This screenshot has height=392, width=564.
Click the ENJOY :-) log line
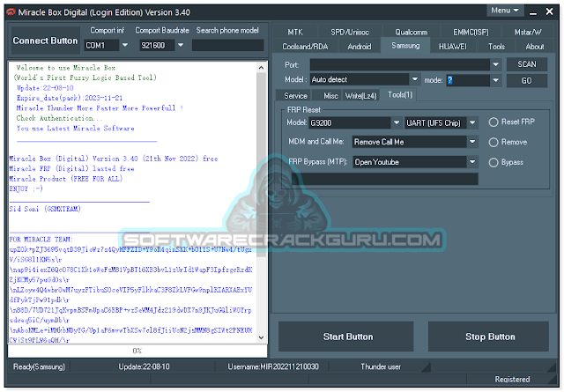[26, 189]
